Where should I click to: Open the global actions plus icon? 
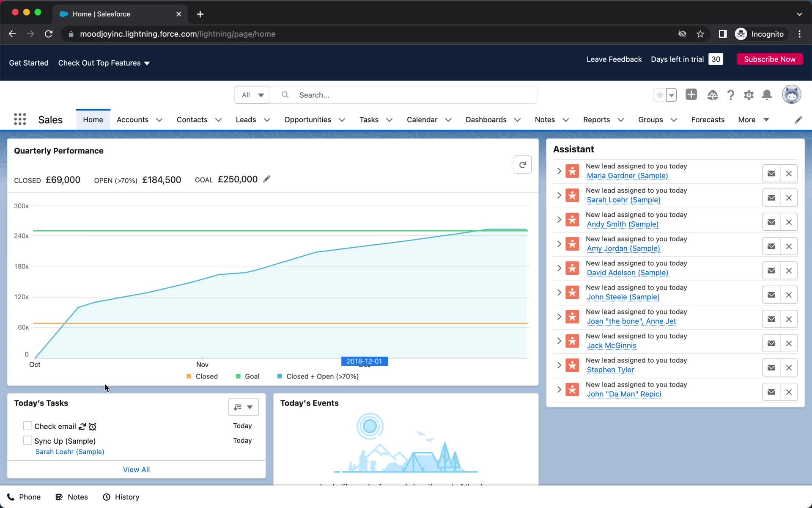click(691, 95)
